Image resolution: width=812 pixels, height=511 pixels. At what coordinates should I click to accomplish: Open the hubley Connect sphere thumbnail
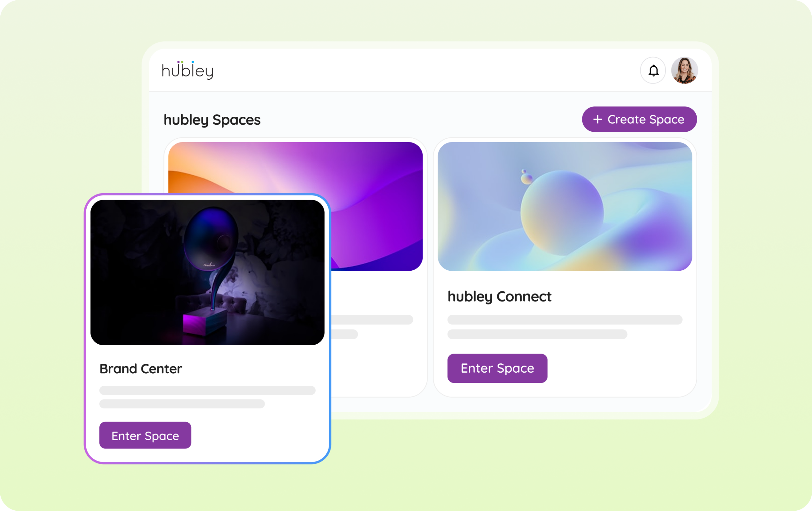pyautogui.click(x=565, y=207)
